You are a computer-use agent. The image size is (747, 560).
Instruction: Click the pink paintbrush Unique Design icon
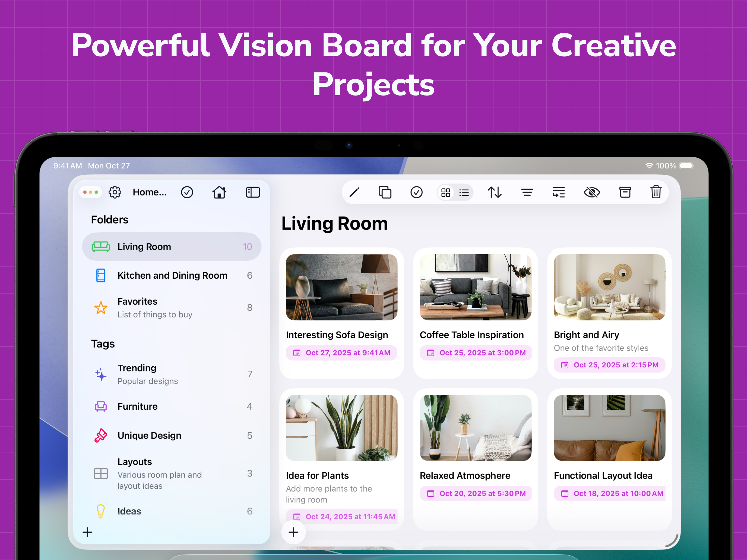[x=101, y=435]
